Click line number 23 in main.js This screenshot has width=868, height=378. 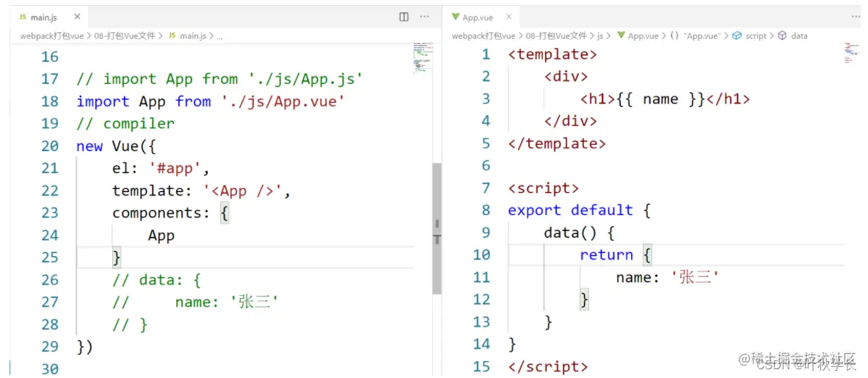pos(49,213)
